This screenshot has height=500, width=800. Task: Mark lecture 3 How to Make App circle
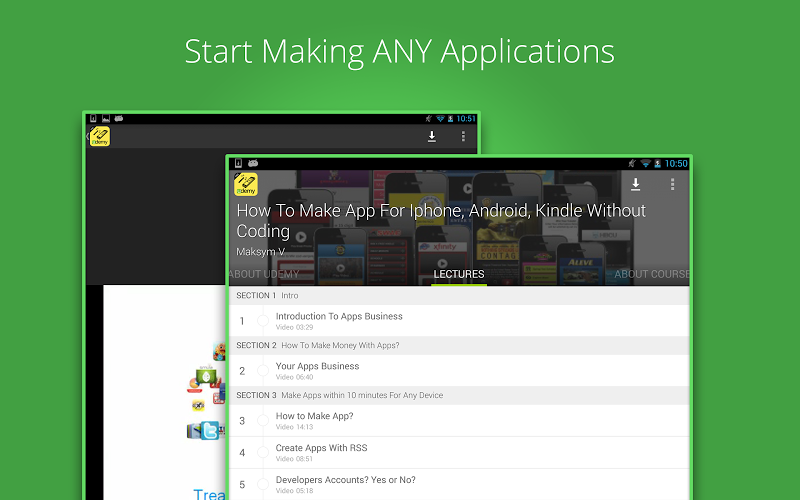pyautogui.click(x=263, y=420)
